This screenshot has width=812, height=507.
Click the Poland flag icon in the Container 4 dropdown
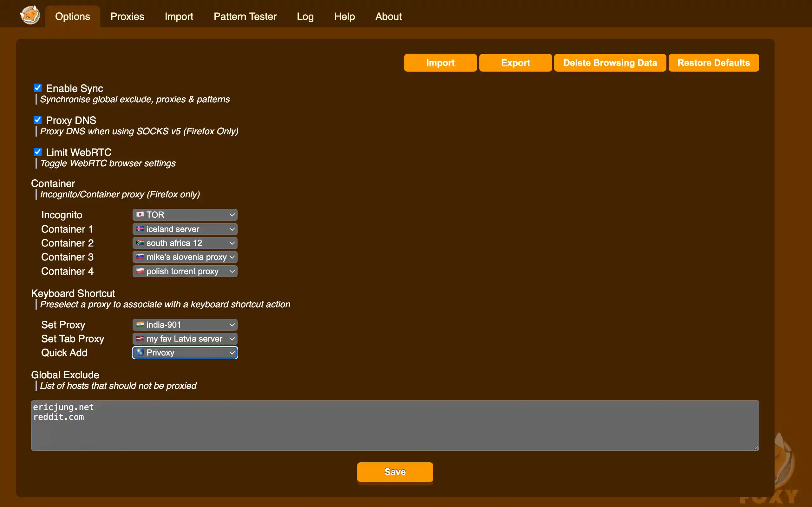pyautogui.click(x=140, y=271)
